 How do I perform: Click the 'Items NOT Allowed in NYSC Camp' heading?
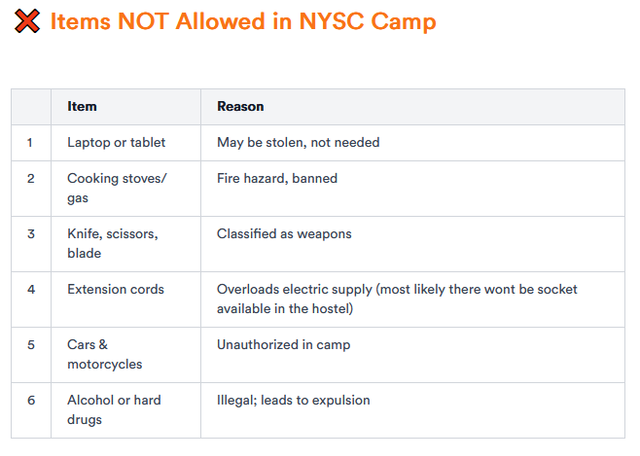click(x=243, y=21)
